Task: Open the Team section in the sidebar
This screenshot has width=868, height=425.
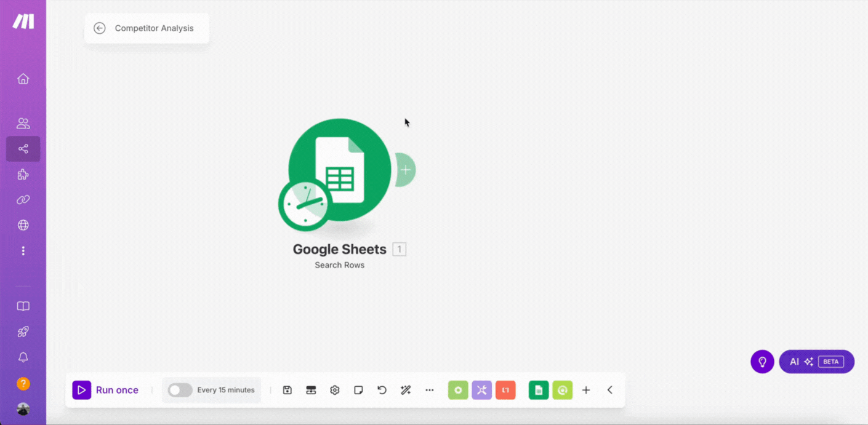Action: coord(23,123)
